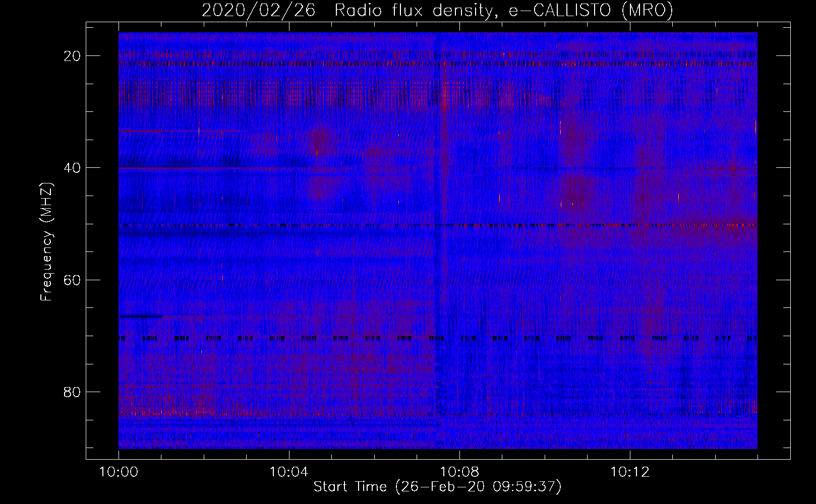
Task: Click the '10:04' time tick label
Action: tap(289, 472)
